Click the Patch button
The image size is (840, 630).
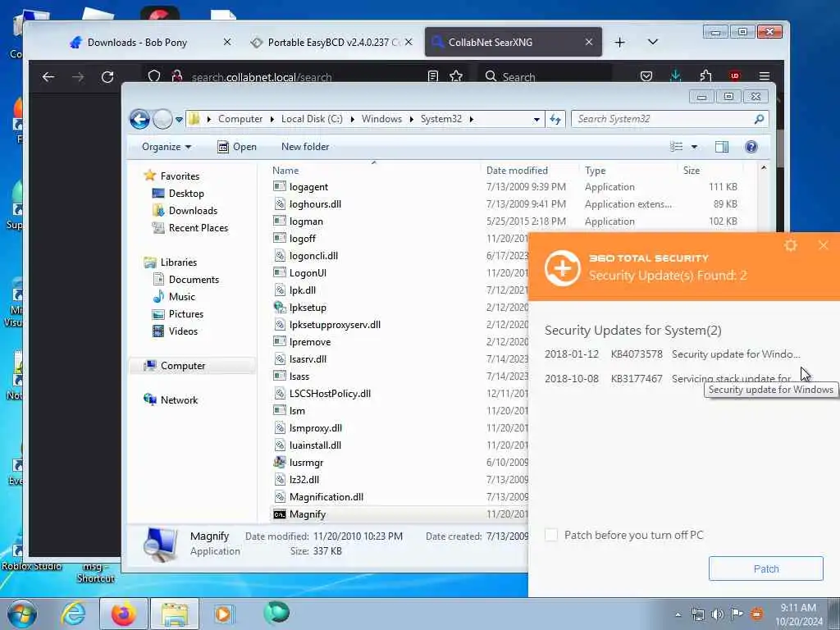coord(765,568)
